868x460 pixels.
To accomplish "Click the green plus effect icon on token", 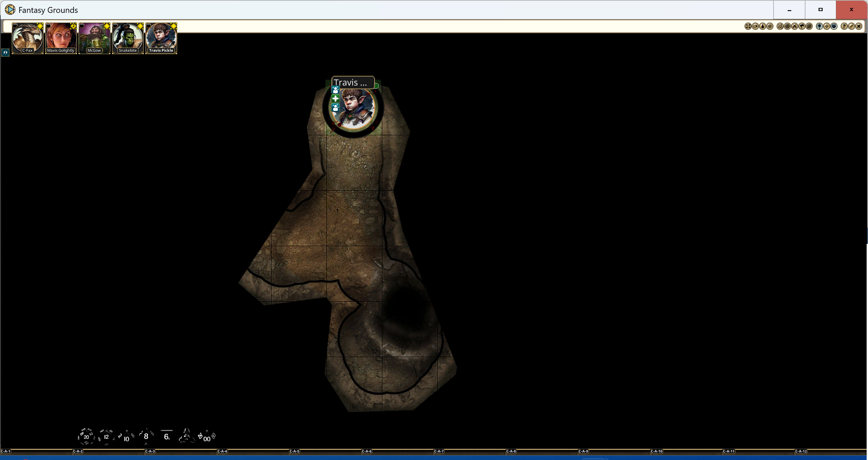I will pyautogui.click(x=335, y=98).
